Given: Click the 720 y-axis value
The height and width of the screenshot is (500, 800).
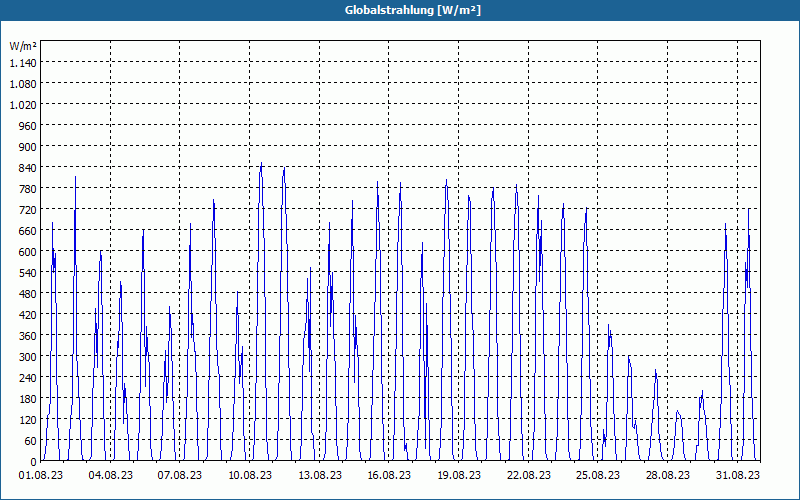Looking at the screenshot, I should coord(28,210).
